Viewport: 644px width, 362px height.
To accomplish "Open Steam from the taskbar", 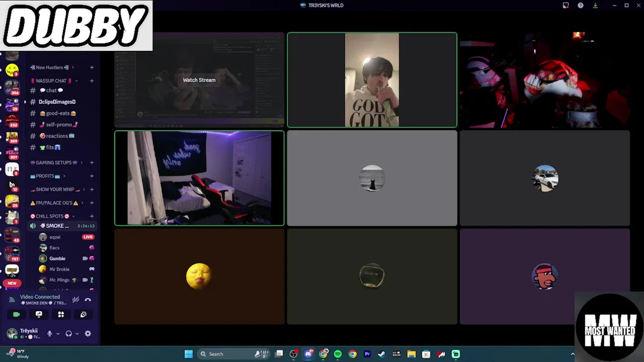I will click(x=382, y=354).
